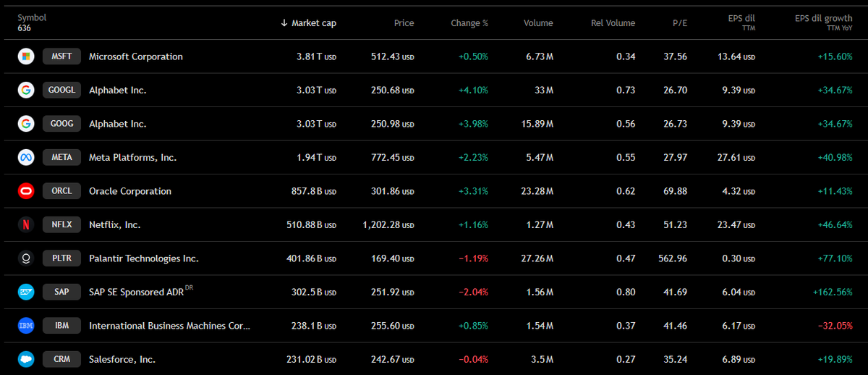Open Salesforce, Inc. company name
Screen dimensions: 868x375
tap(122, 359)
